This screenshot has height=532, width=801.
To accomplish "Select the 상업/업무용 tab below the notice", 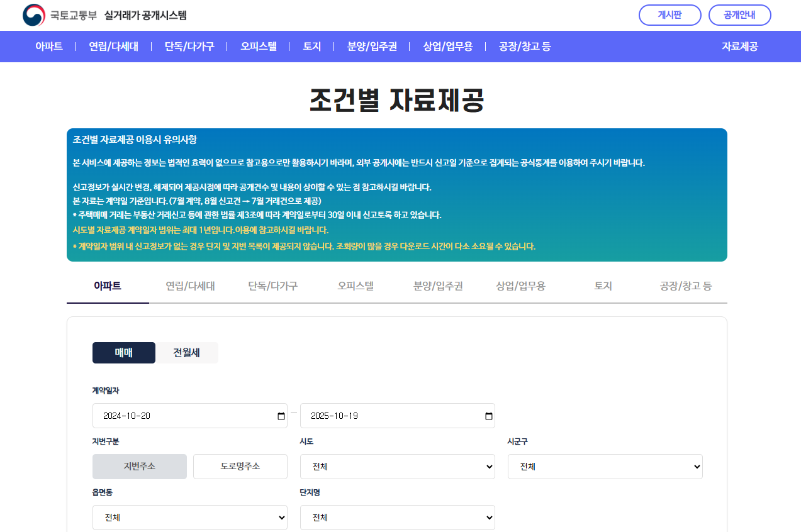I will tap(520, 286).
